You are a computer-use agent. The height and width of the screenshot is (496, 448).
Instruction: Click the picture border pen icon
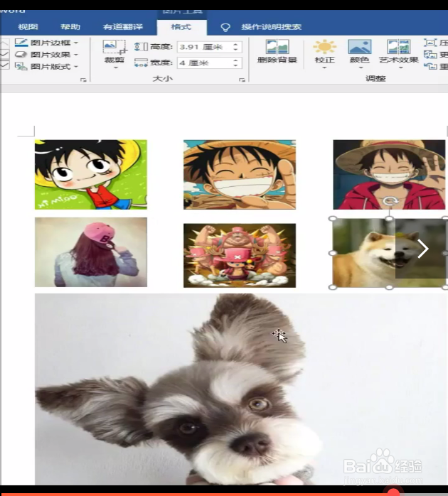click(x=21, y=43)
